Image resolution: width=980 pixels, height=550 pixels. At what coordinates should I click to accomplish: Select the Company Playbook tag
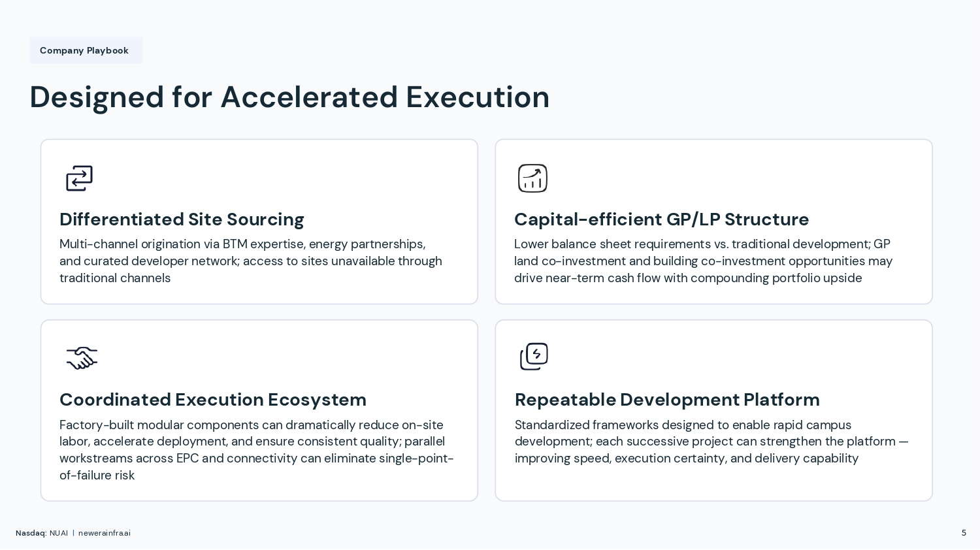(85, 51)
